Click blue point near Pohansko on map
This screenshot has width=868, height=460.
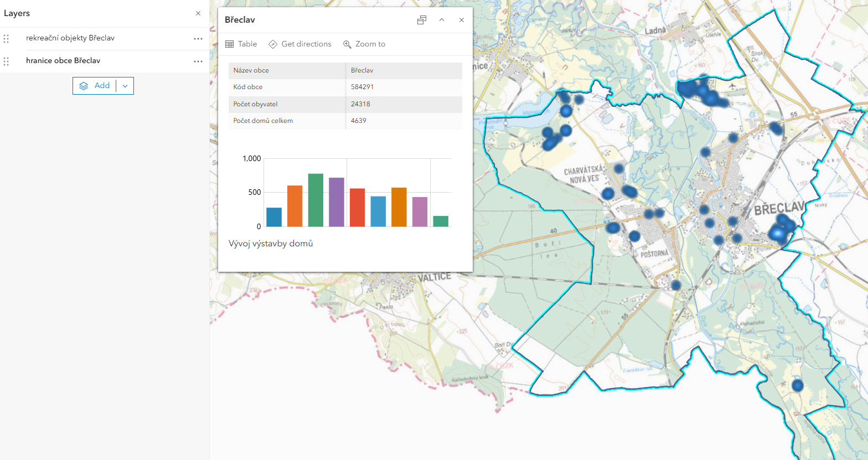click(797, 385)
